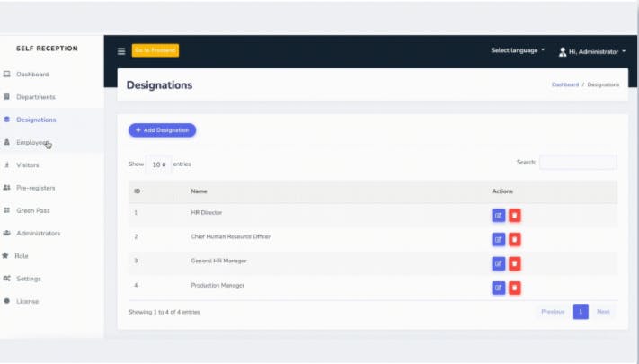The width and height of the screenshot is (639, 364).
Task: Click the Departments building icon
Action: [6, 97]
